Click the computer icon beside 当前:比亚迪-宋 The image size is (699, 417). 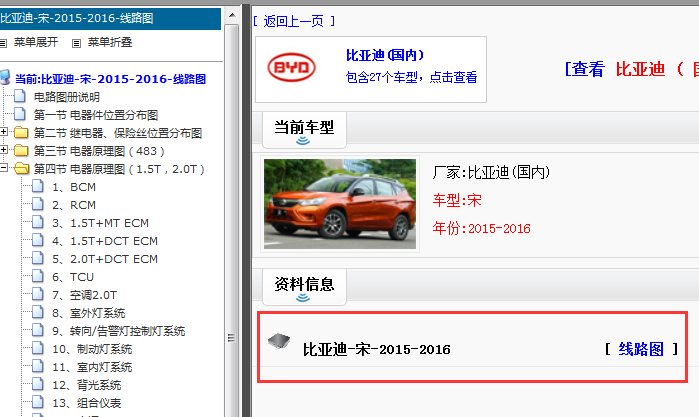(5, 78)
